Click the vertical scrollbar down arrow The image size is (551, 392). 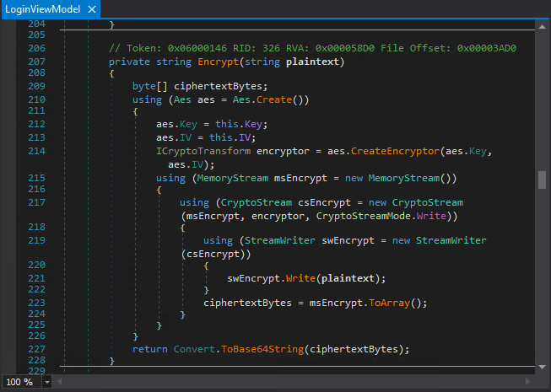tap(543, 368)
